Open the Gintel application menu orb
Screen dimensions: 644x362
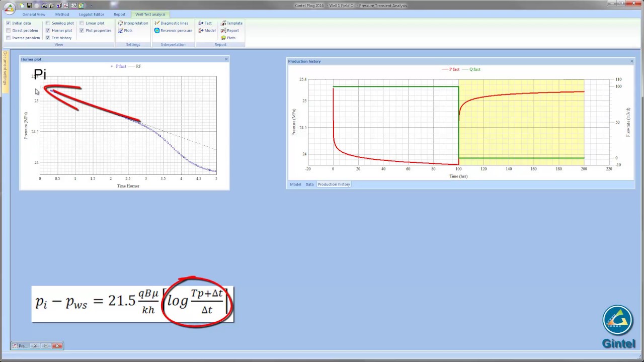[x=9, y=9]
